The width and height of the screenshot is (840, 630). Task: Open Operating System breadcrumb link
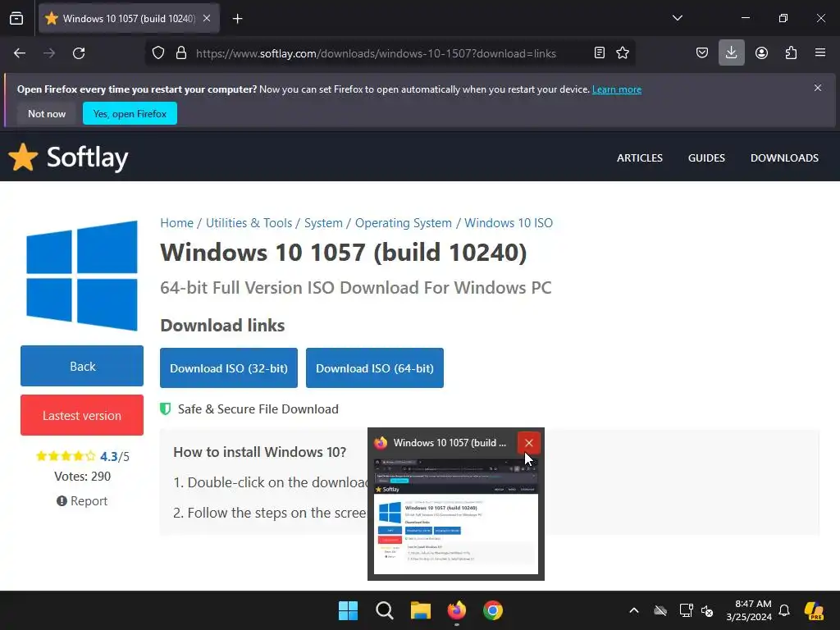coord(404,223)
